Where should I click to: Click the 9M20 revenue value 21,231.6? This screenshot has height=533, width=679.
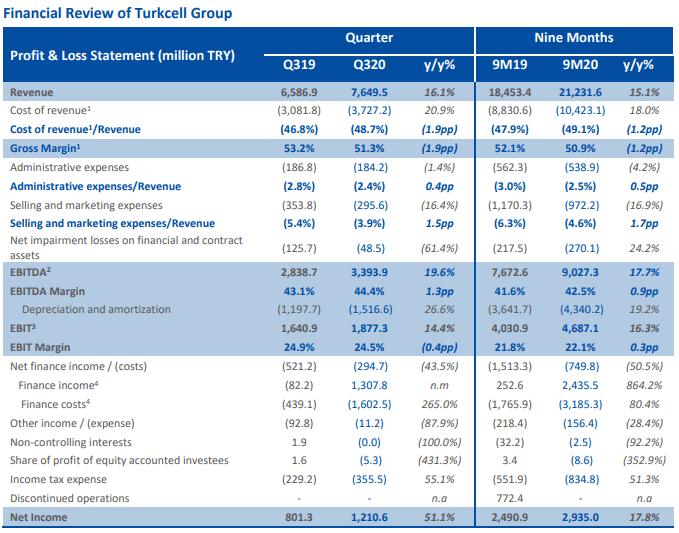coord(580,92)
